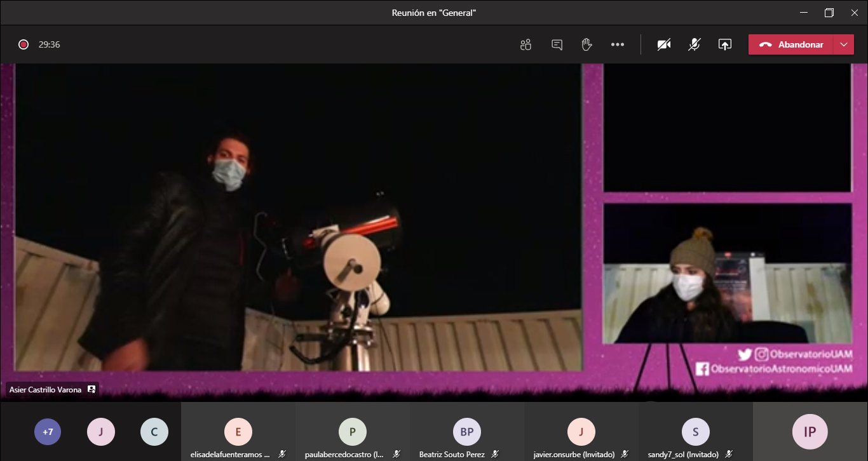Image resolution: width=868 pixels, height=461 pixels.
Task: Open more actions ellipsis menu
Action: (x=617, y=44)
